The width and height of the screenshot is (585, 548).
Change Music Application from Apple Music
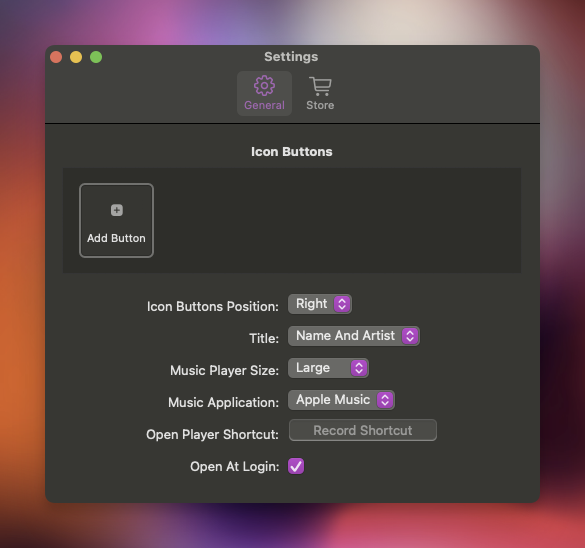(x=341, y=400)
